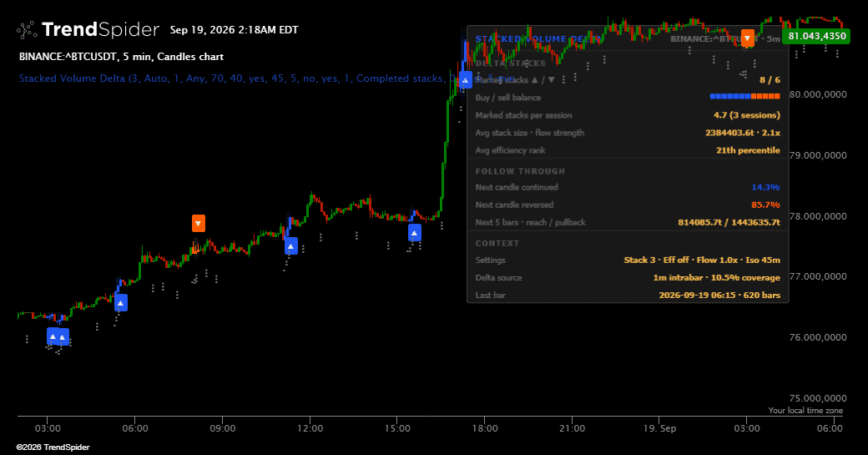Click the Buy / sell balance blue-orange bar
Image resolution: width=868 pixels, height=455 pixels.
745,96
